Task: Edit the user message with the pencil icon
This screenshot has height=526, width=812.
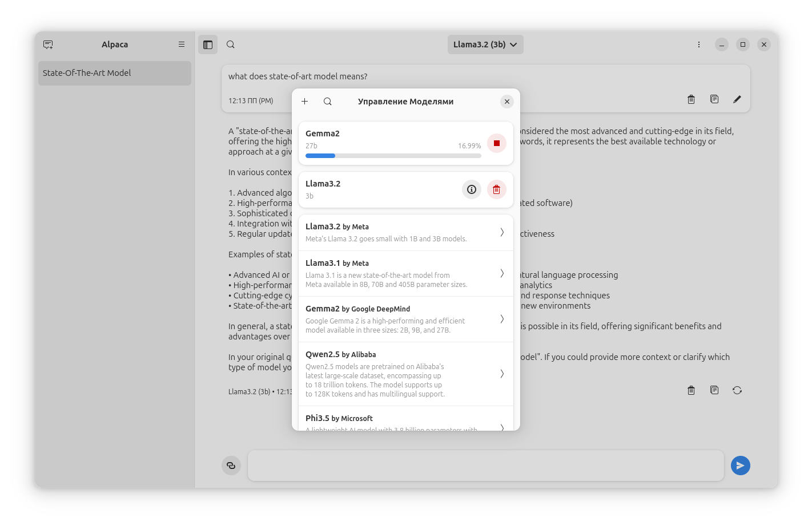Action: point(737,99)
